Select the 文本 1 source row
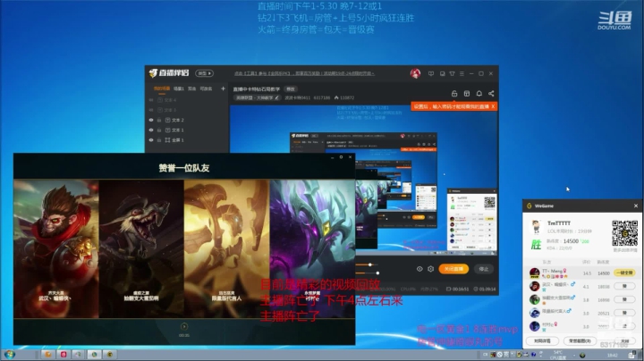Image resolution: width=644 pixels, height=361 pixels. [187, 130]
